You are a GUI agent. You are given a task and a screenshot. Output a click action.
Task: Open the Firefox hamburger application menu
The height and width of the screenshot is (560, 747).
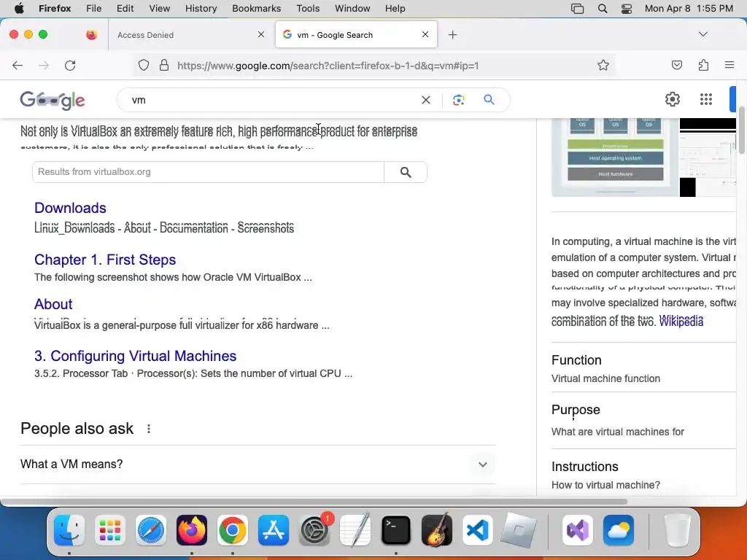point(729,65)
